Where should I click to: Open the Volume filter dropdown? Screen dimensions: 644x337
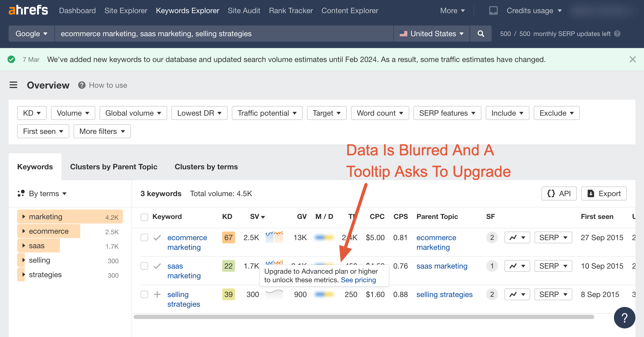tap(73, 113)
